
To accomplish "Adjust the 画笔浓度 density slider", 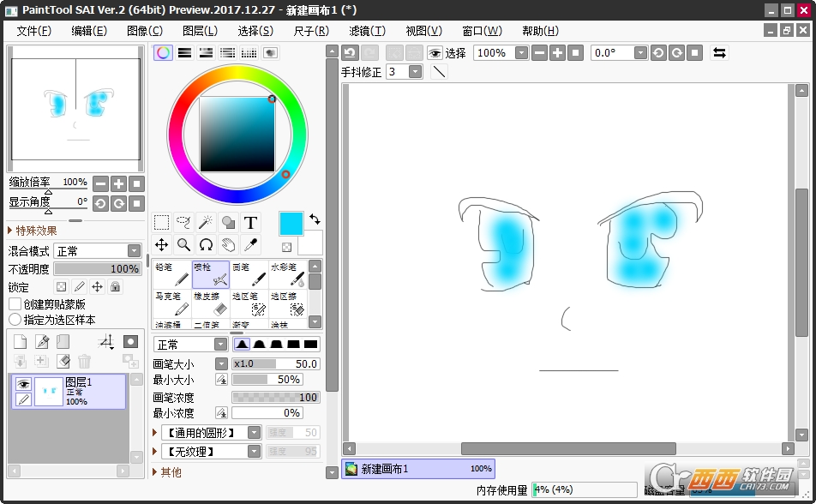I will pyautogui.click(x=275, y=397).
